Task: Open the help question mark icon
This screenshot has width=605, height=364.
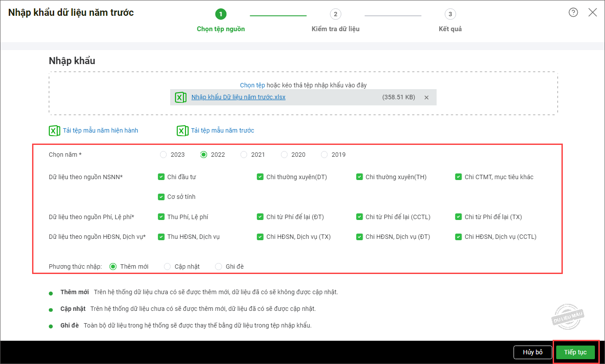Action: point(573,12)
